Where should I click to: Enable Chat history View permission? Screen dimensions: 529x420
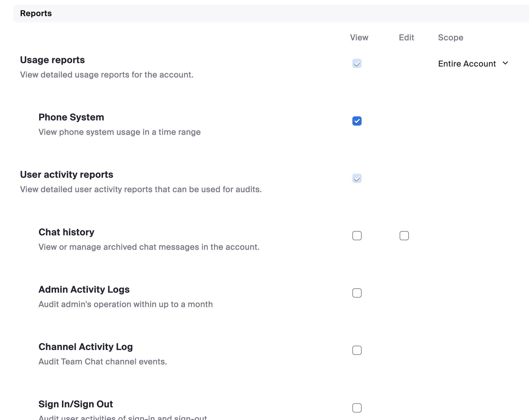pyautogui.click(x=357, y=236)
